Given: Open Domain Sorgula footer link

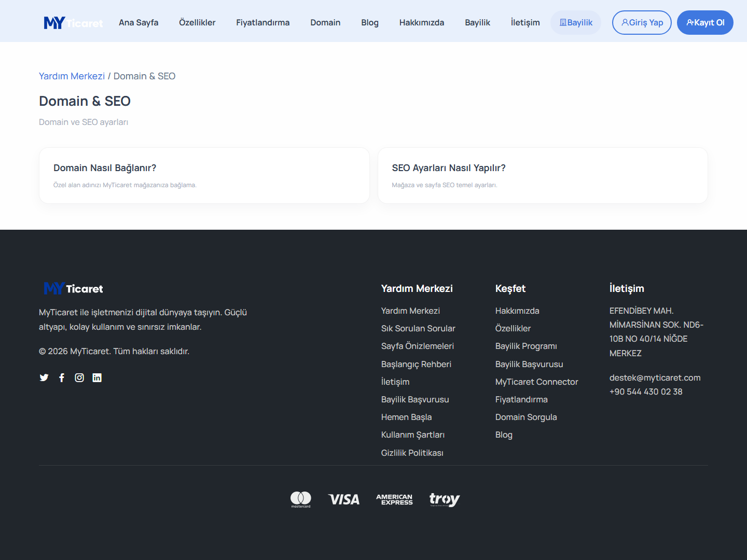Looking at the screenshot, I should pos(526,417).
